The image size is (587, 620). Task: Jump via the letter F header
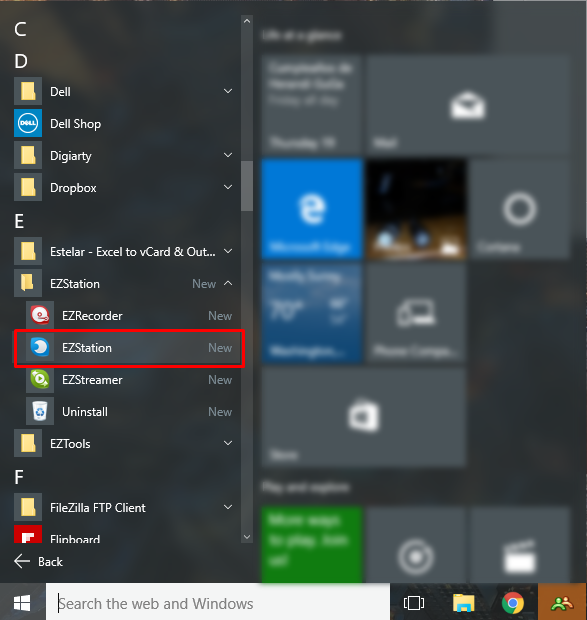pos(19,477)
